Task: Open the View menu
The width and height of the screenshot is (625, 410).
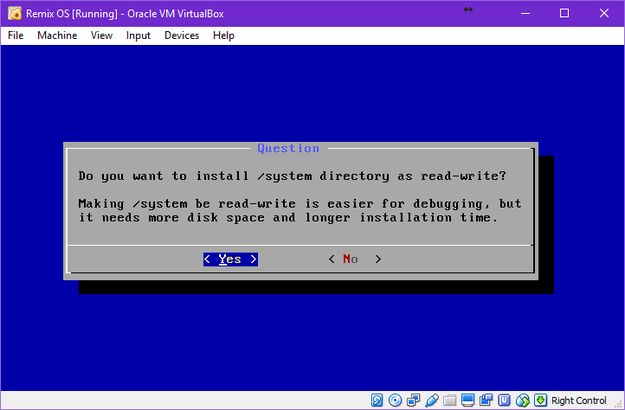Action: 102,35
